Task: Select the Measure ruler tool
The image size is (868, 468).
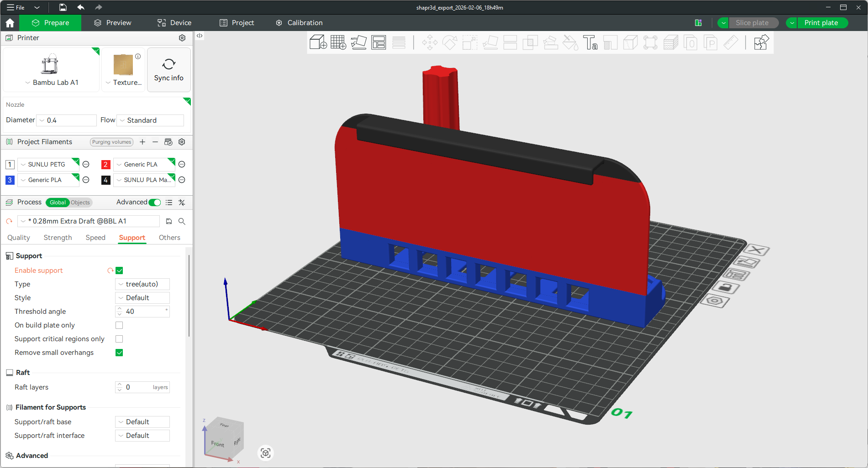Action: (x=731, y=42)
